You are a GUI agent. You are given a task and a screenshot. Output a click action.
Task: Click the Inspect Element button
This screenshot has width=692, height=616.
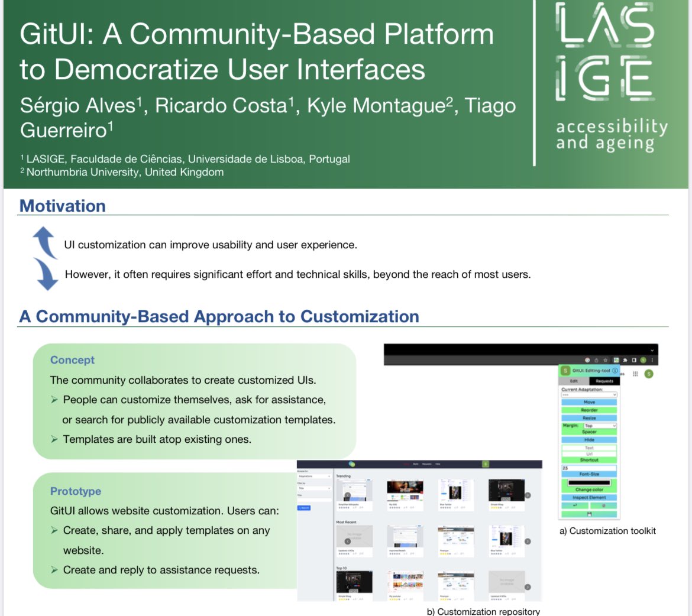[x=589, y=497]
